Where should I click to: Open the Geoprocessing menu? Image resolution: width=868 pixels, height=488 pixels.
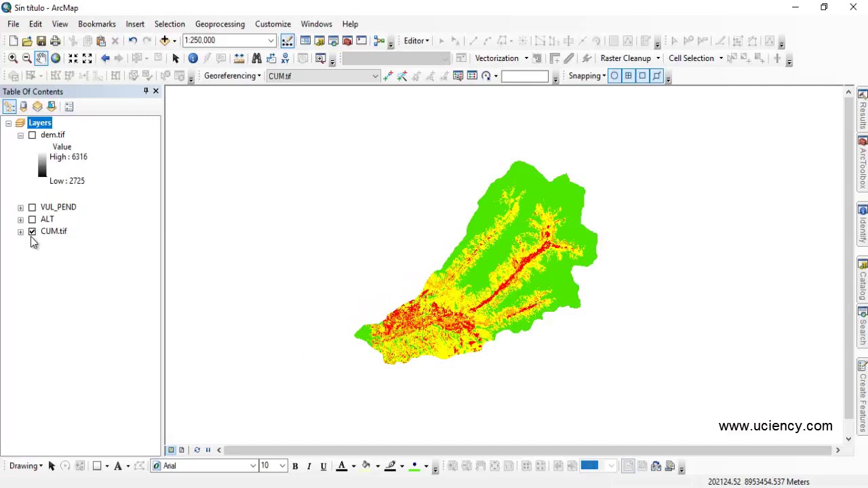click(x=220, y=24)
